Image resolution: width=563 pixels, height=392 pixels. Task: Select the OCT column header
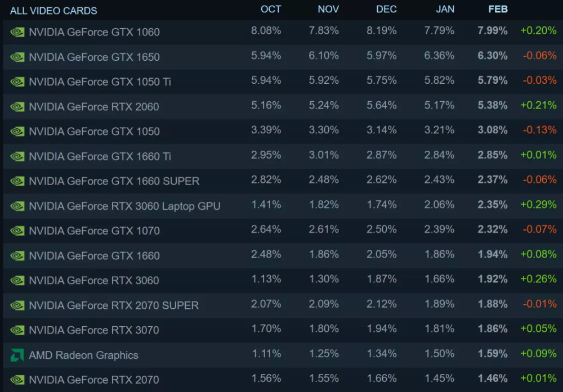pyautogui.click(x=271, y=10)
